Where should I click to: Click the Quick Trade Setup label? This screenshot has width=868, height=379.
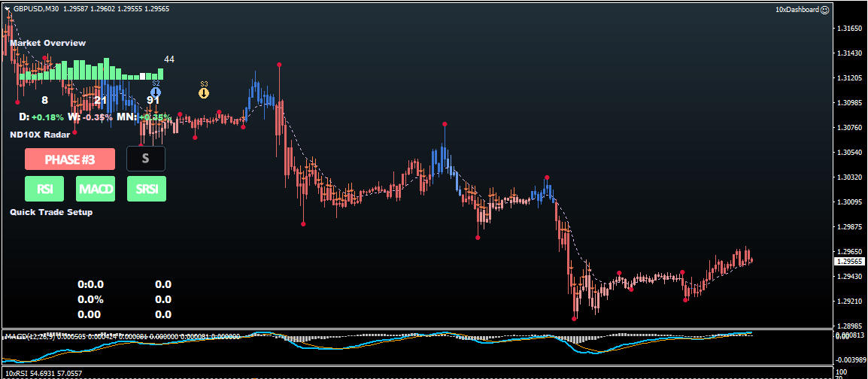51,212
